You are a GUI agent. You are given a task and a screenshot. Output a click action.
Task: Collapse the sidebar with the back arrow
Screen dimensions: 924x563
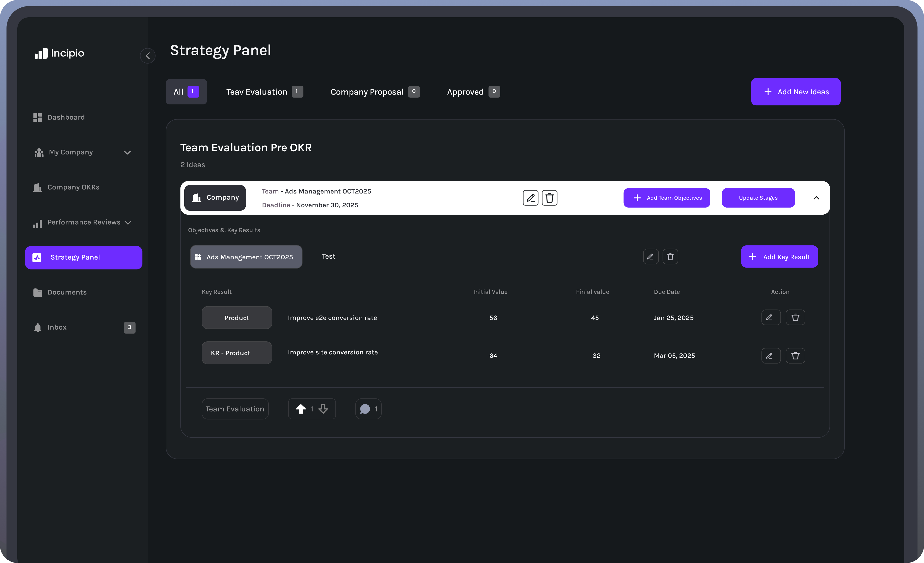click(148, 56)
